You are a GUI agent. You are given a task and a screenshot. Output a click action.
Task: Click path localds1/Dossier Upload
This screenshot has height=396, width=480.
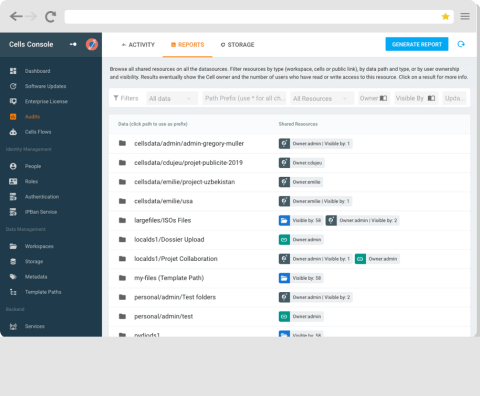169,240
